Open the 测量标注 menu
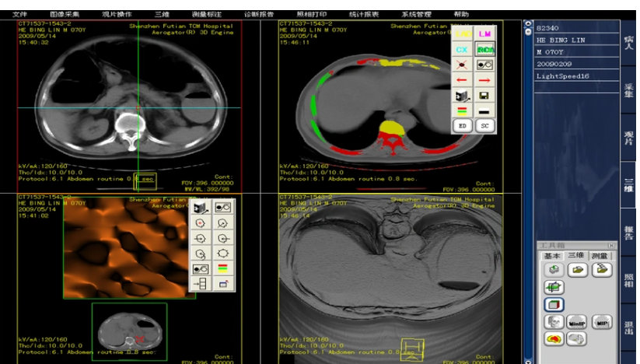 [207, 14]
